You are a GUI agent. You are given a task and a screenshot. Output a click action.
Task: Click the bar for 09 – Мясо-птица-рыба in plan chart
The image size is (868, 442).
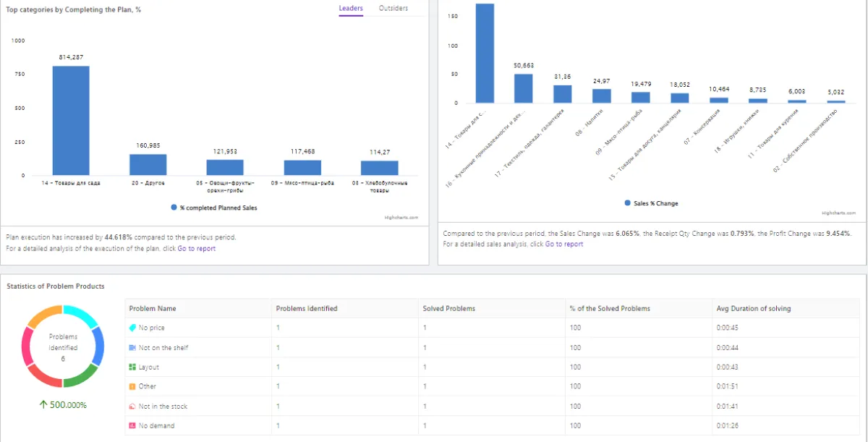tap(302, 167)
